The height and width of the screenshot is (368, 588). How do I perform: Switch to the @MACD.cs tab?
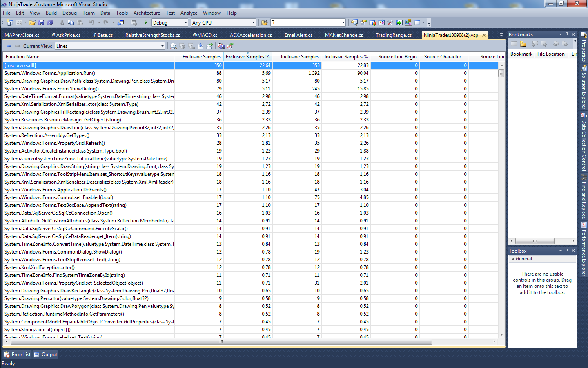[x=205, y=35]
